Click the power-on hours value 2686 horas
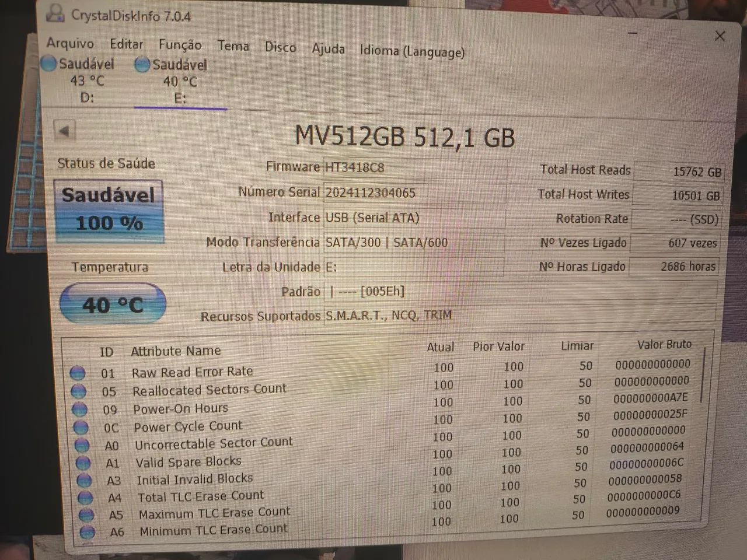Screen dimensions: 747x560 [x=674, y=266]
